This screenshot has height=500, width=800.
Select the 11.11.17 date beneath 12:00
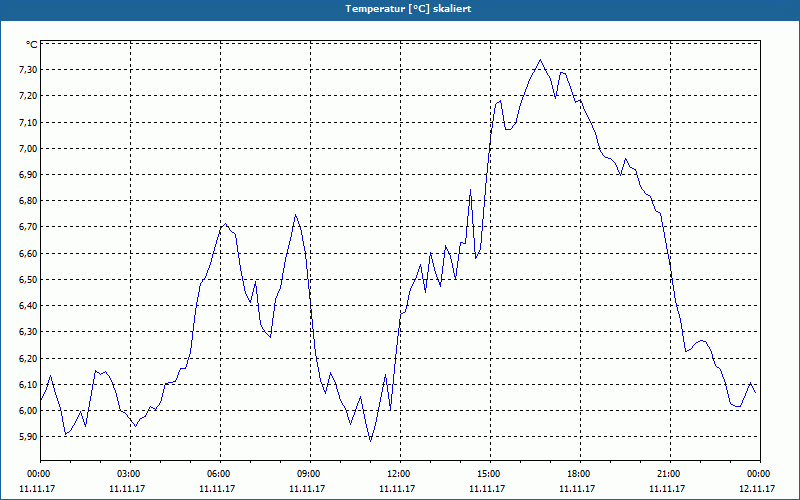click(x=397, y=488)
